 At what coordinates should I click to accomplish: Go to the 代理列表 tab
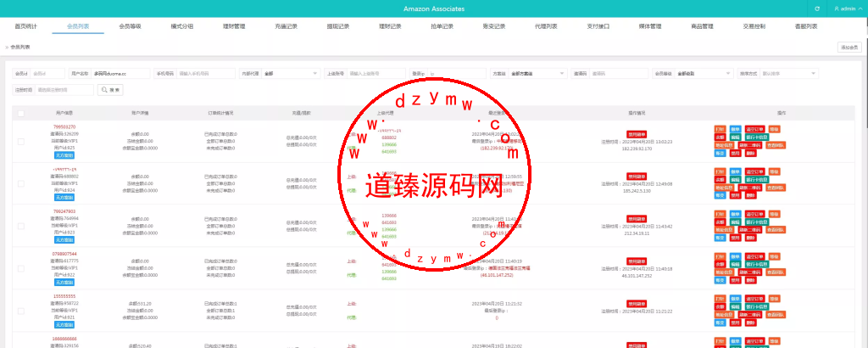[546, 26]
